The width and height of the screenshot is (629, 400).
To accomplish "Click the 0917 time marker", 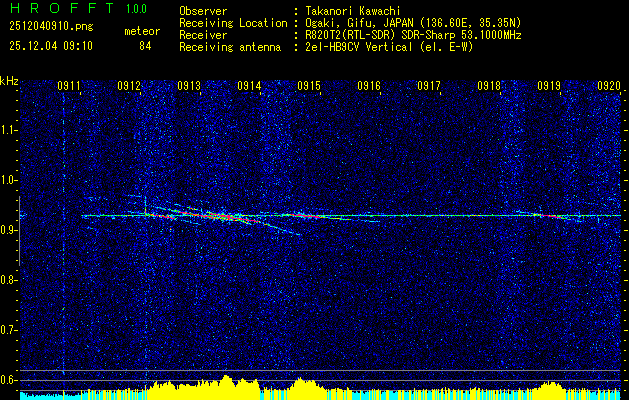I will [x=429, y=86].
